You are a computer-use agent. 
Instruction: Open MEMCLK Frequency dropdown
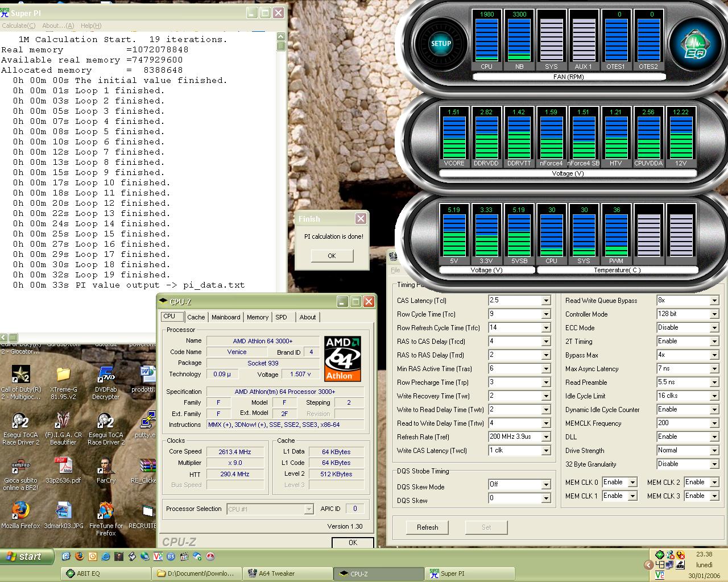(714, 423)
